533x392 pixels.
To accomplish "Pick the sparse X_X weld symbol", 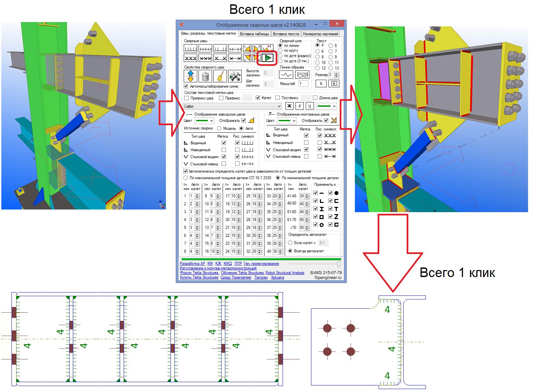I will (220, 58).
